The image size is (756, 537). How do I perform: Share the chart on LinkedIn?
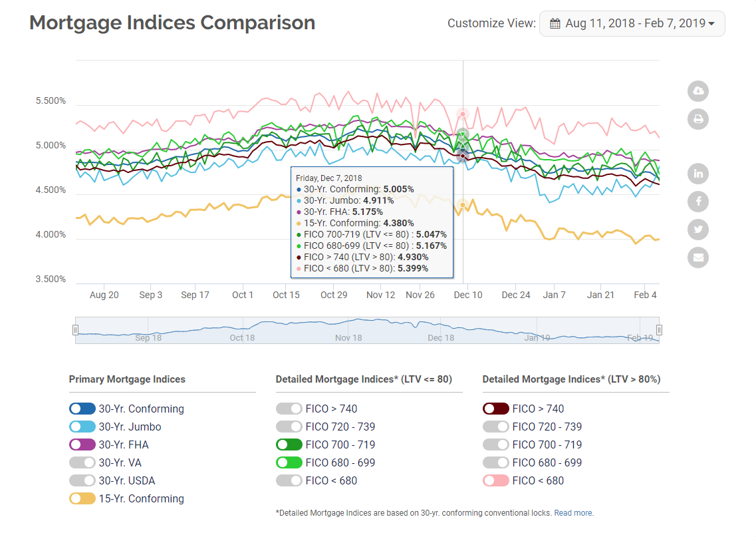coord(698,174)
